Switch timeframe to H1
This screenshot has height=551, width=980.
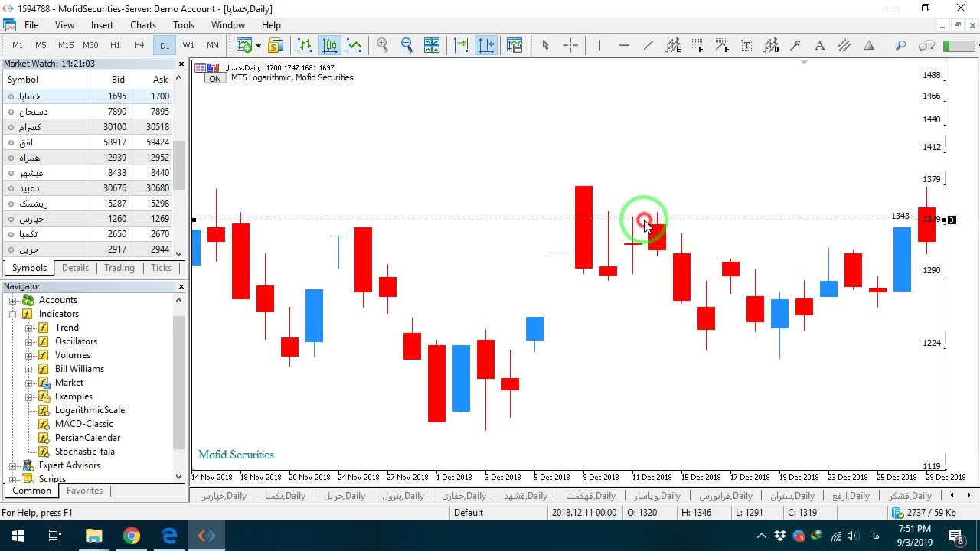(115, 45)
